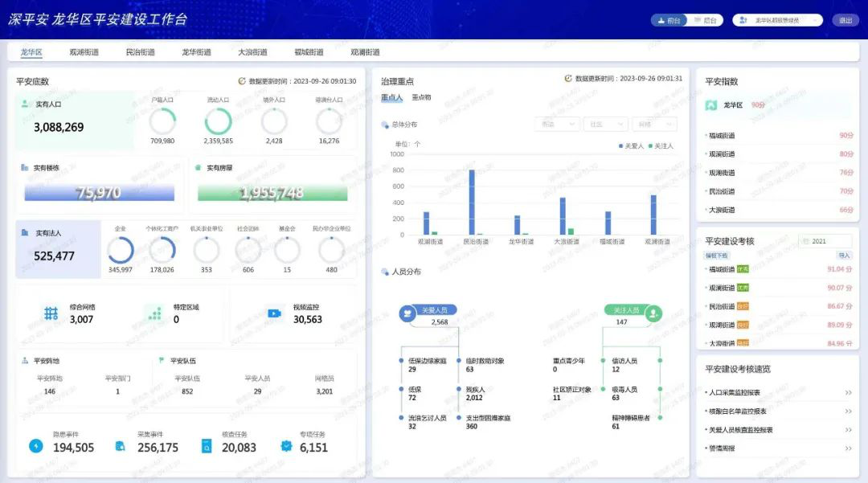Switch to 前台 mode
Screen dimensions: 868x483
669,20
